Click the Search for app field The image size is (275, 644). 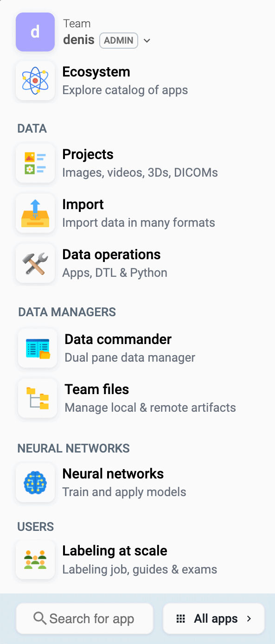(x=84, y=618)
